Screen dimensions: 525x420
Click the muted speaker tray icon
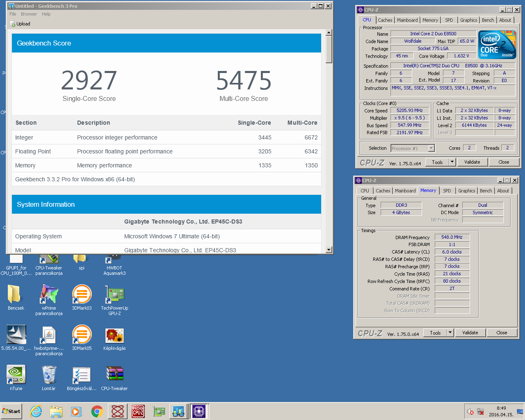[470, 411]
